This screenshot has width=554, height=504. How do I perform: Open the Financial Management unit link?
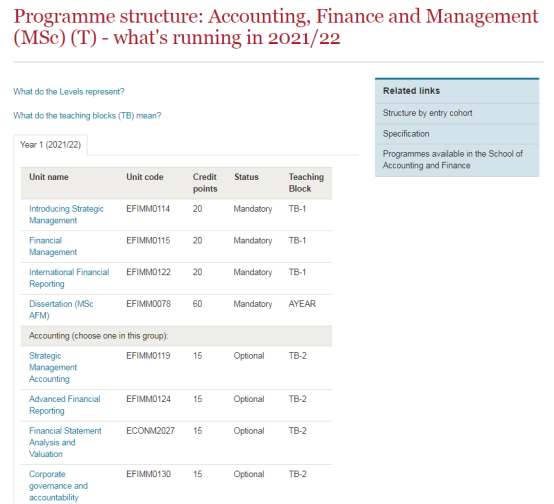point(53,246)
